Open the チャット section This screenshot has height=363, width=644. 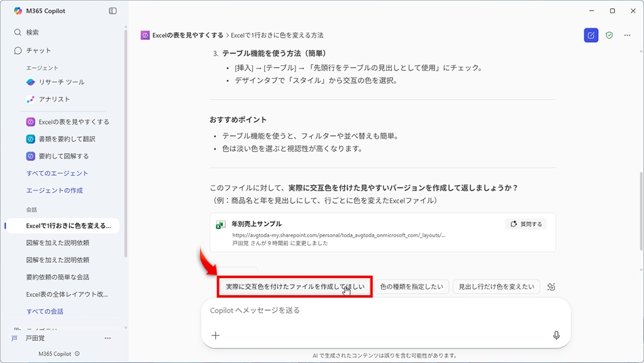point(38,50)
